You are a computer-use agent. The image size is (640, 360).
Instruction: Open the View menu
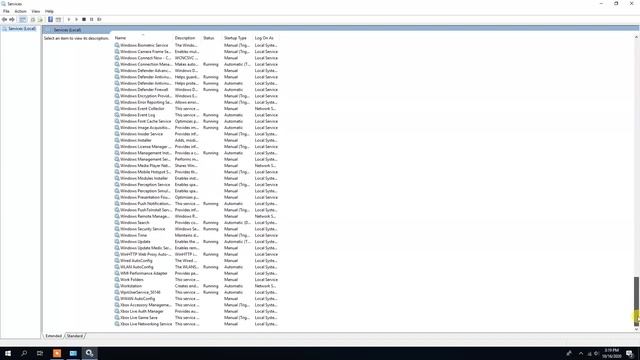click(x=36, y=11)
